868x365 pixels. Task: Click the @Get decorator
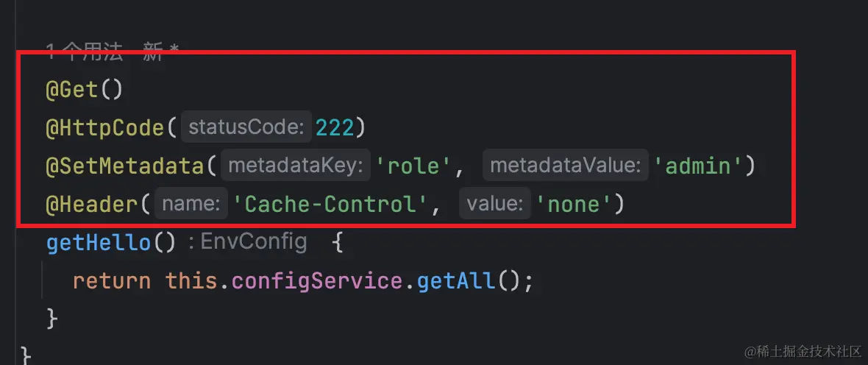click(73, 91)
